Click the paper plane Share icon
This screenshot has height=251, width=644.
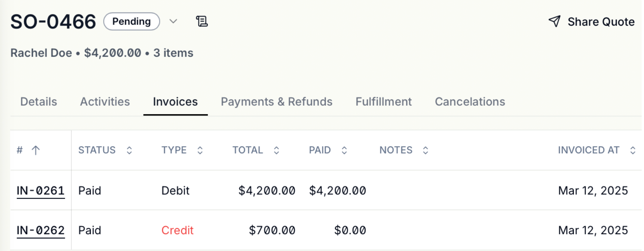pyautogui.click(x=554, y=21)
